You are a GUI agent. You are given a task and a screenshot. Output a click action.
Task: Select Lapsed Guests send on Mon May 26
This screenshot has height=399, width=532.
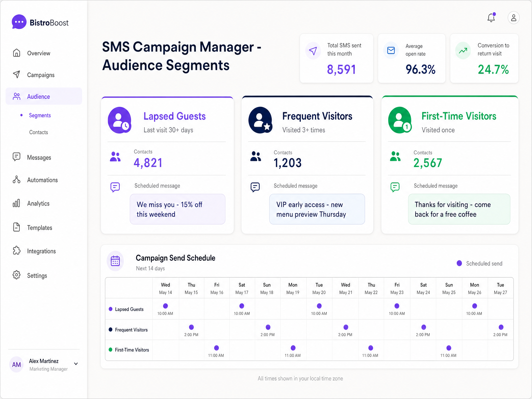tap(475, 306)
